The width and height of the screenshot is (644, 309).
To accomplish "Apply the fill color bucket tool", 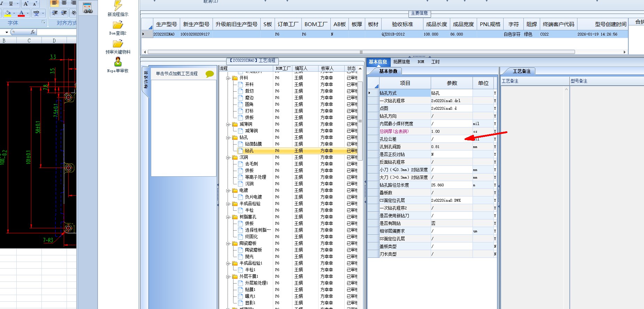I will [x=8, y=13].
